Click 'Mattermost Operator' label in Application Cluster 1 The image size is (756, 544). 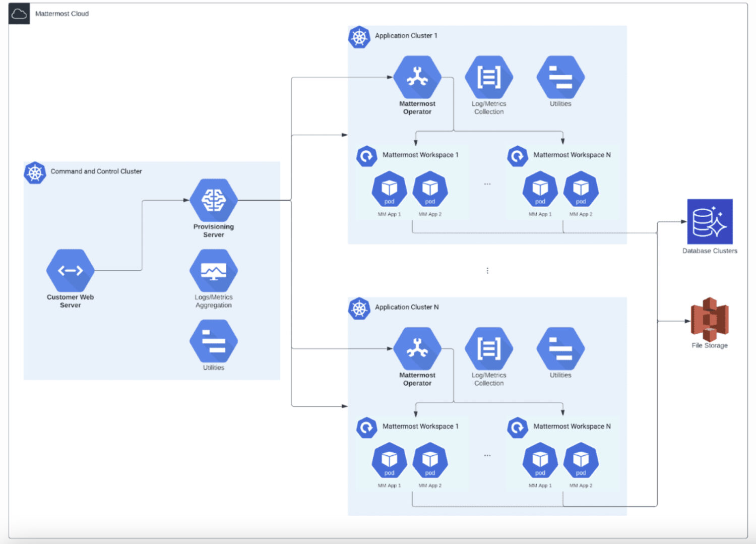[417, 108]
